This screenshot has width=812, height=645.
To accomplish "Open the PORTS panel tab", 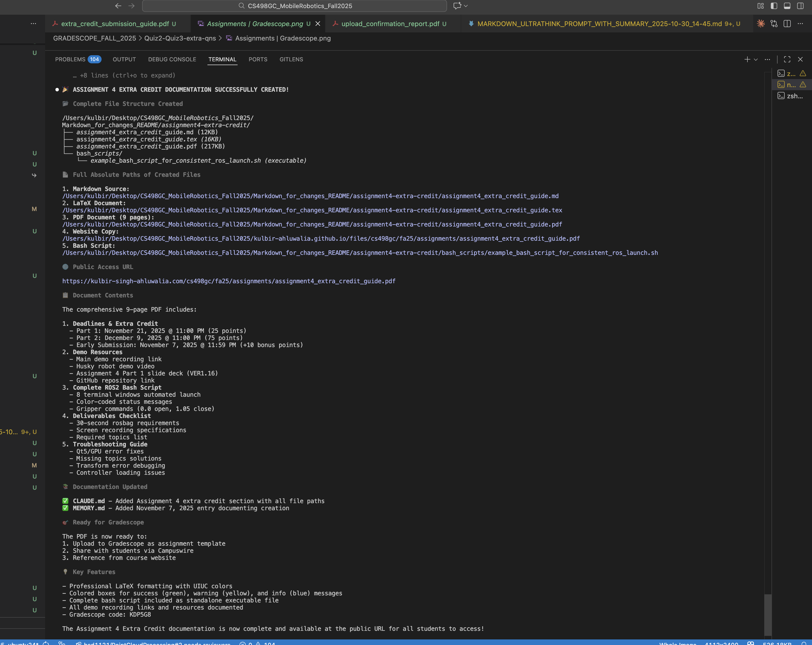I will pos(258,60).
